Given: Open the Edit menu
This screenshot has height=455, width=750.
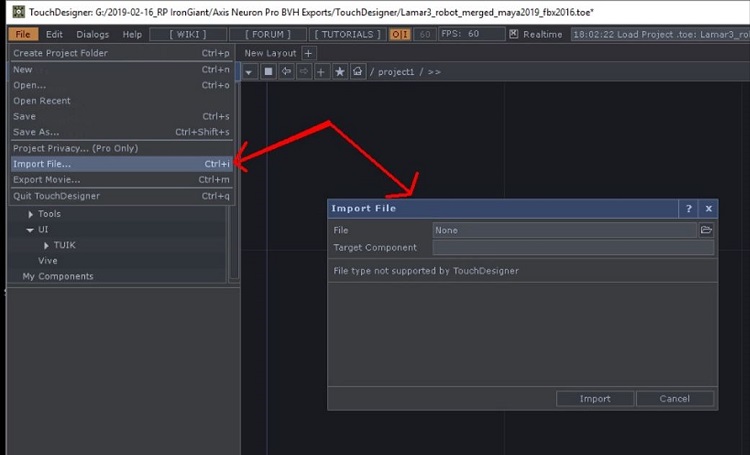Looking at the screenshot, I should [x=54, y=34].
